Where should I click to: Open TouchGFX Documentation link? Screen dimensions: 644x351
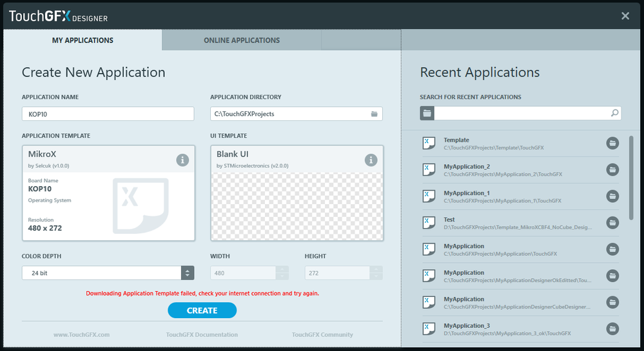pos(202,335)
